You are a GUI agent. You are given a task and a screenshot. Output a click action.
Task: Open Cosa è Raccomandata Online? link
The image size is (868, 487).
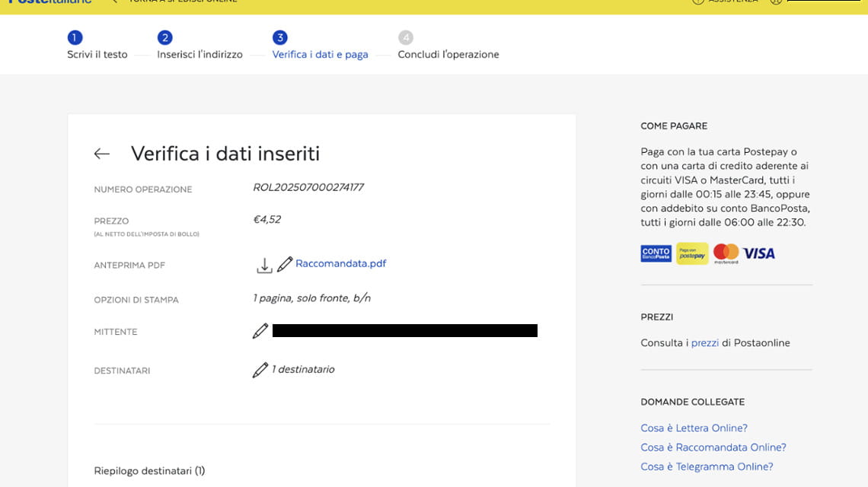coord(713,447)
